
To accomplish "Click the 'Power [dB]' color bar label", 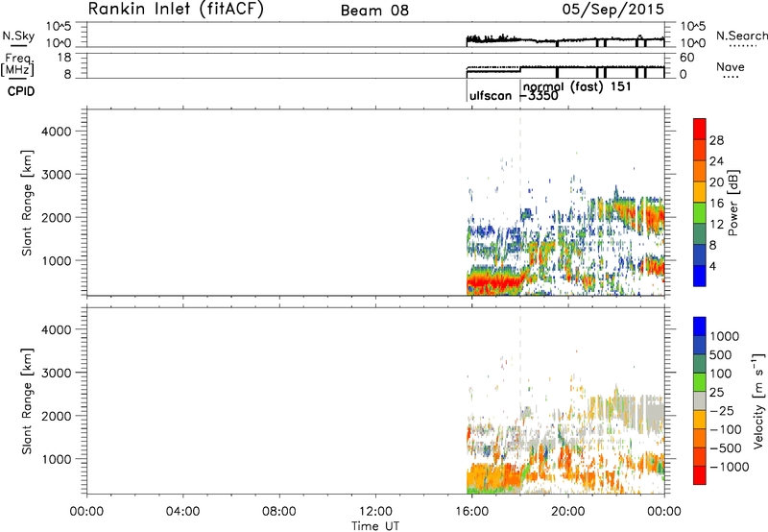I will [x=732, y=203].
